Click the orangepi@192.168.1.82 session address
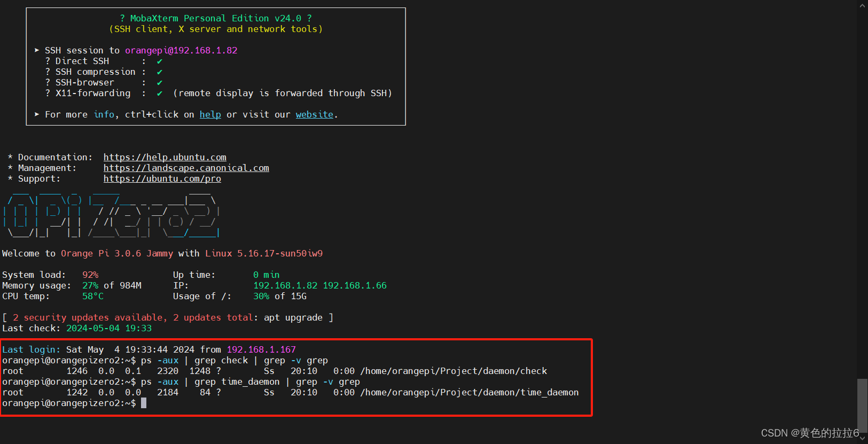The width and height of the screenshot is (868, 444). [x=181, y=50]
